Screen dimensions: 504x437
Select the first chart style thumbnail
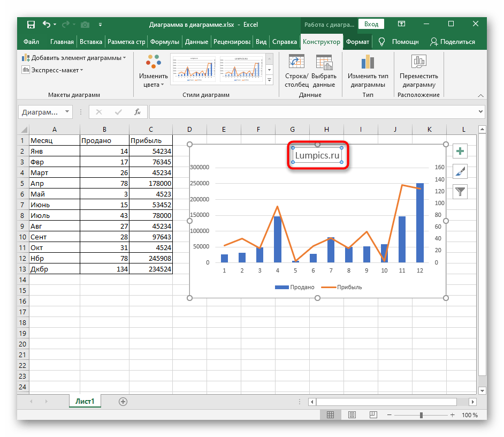pos(194,68)
